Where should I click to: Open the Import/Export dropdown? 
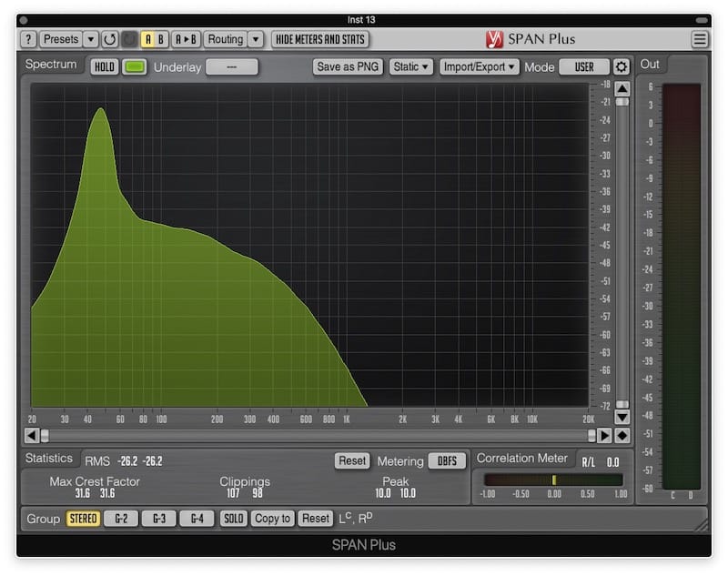[x=480, y=66]
